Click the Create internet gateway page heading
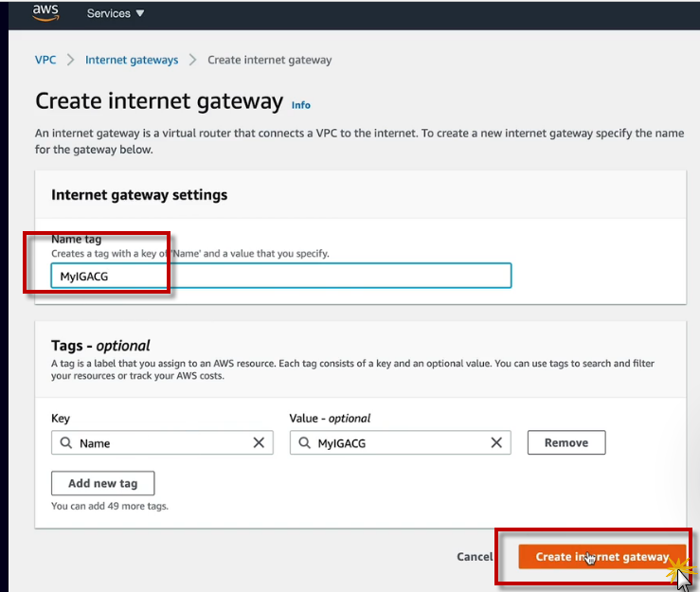The height and width of the screenshot is (592, 700). click(159, 101)
